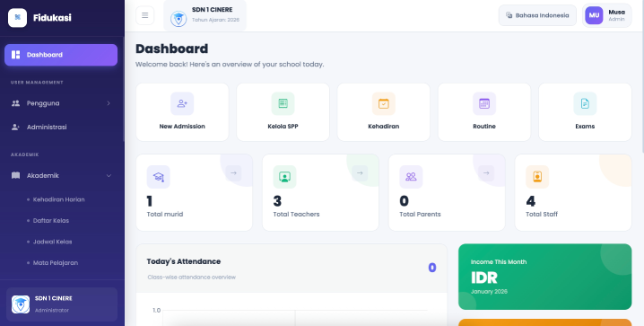Click the SDN 1 CINERE Administrator panel

(x=62, y=304)
